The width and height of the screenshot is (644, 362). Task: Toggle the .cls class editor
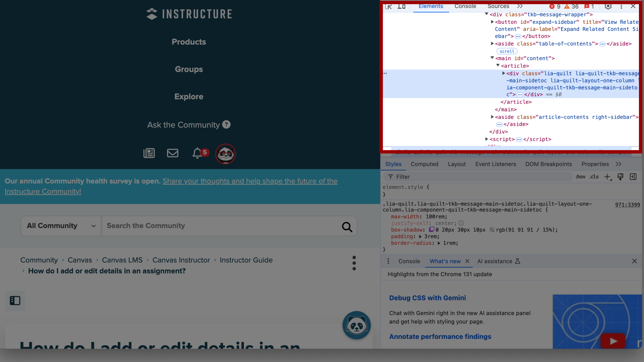(594, 176)
